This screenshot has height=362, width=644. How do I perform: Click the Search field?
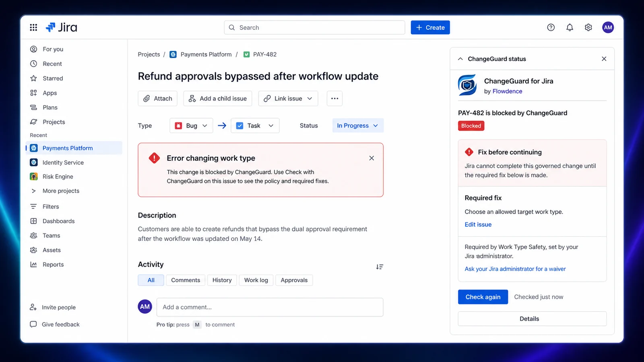(x=314, y=27)
